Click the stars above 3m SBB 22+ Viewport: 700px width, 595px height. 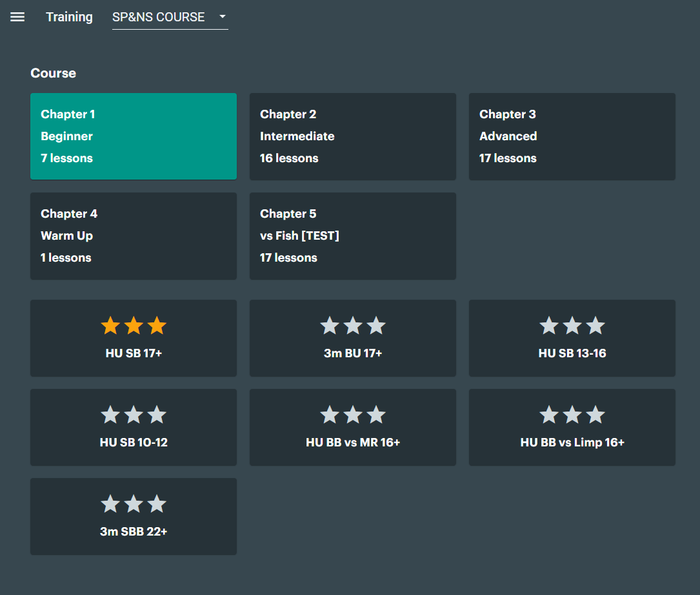point(133,504)
